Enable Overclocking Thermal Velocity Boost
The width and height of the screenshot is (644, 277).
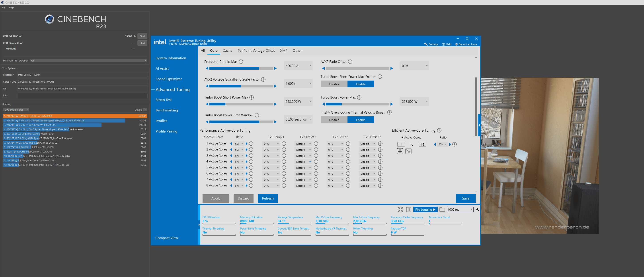point(361,120)
